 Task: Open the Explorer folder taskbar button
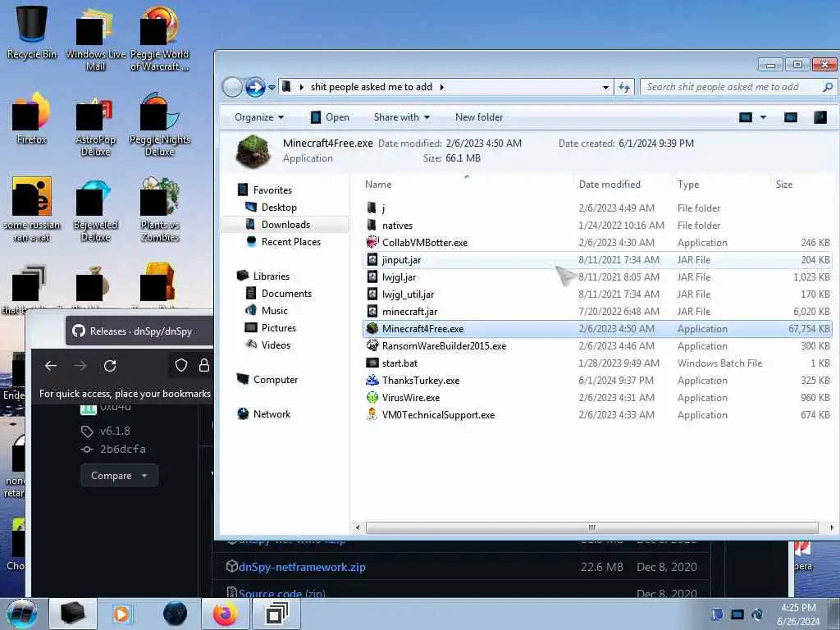click(73, 614)
